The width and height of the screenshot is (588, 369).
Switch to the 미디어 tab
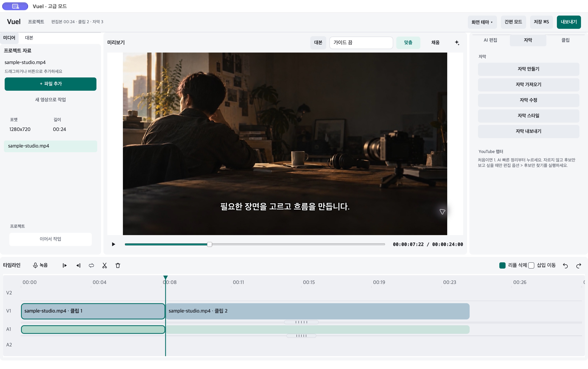click(x=9, y=38)
